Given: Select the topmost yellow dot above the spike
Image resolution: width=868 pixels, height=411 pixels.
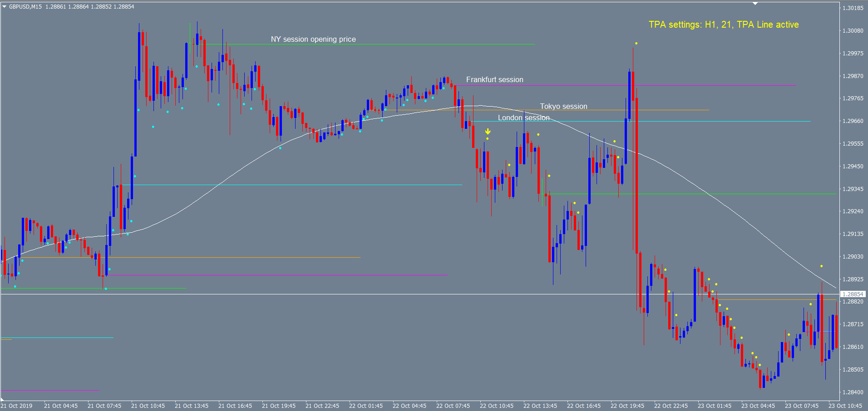Looking at the screenshot, I should (636, 44).
